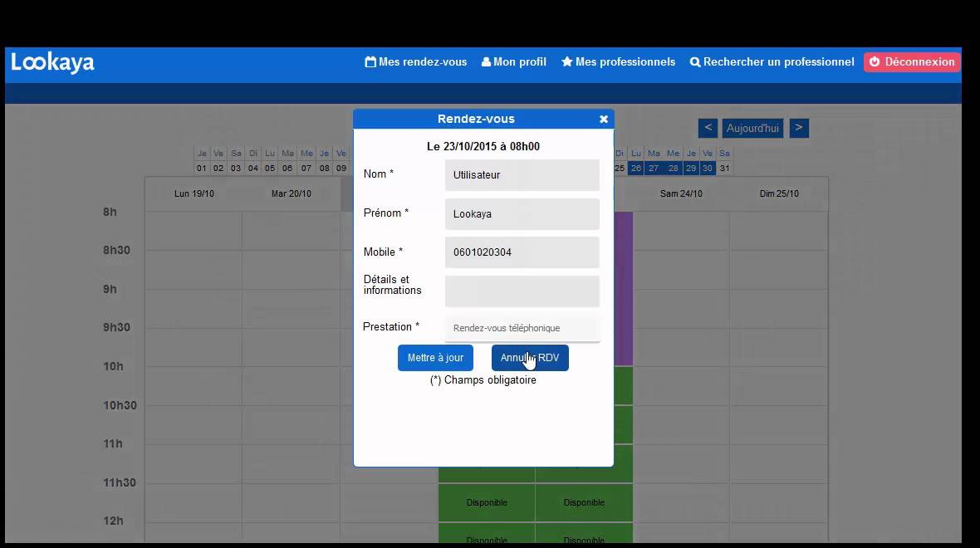The image size is (980, 548).
Task: Click Dim 25/10 column header
Action: pyautogui.click(x=779, y=193)
